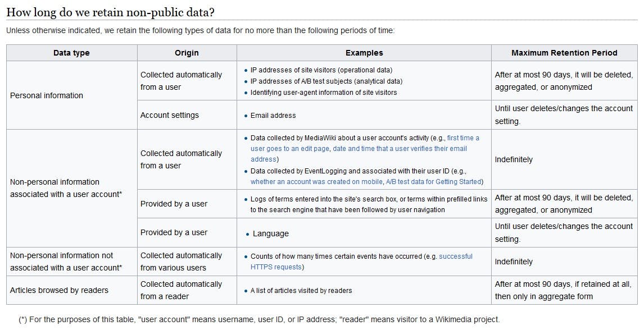Viewport: 644px width, 330px height.
Task: Open "whether an account was created on mobile" link
Action: tap(316, 181)
